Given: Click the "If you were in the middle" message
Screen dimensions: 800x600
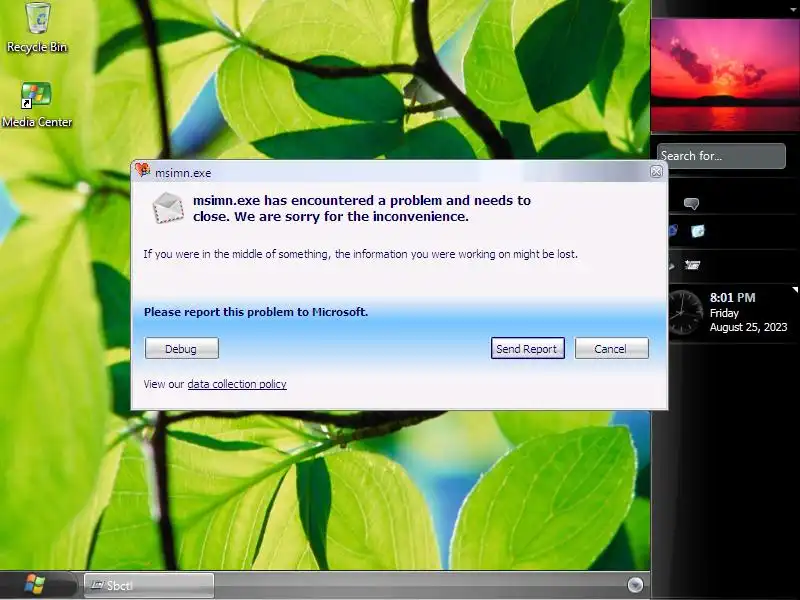Looking at the screenshot, I should pyautogui.click(x=360, y=254).
